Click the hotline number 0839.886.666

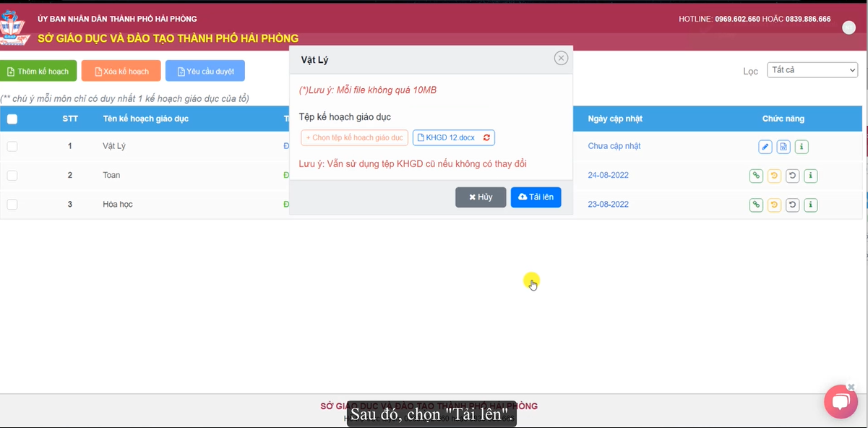tap(808, 19)
